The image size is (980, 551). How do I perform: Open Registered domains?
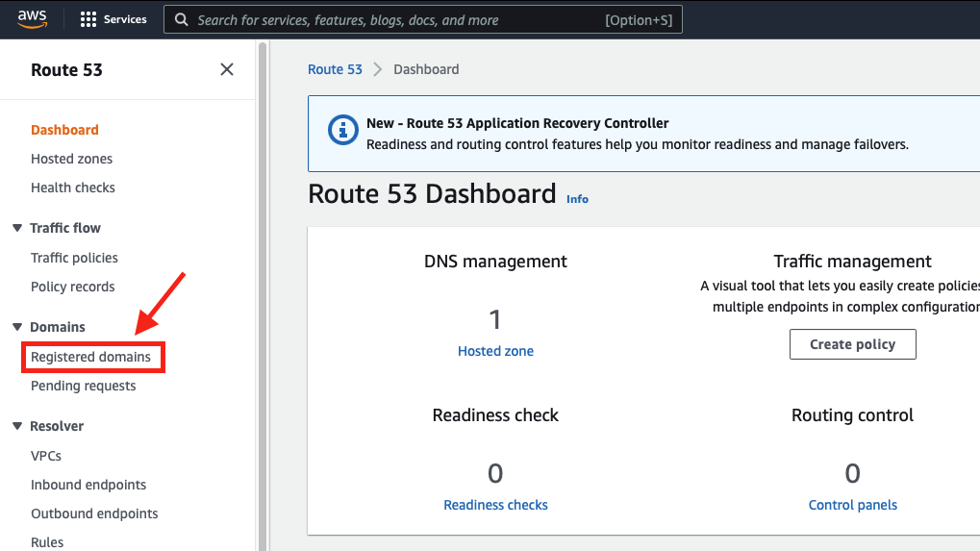(x=90, y=357)
